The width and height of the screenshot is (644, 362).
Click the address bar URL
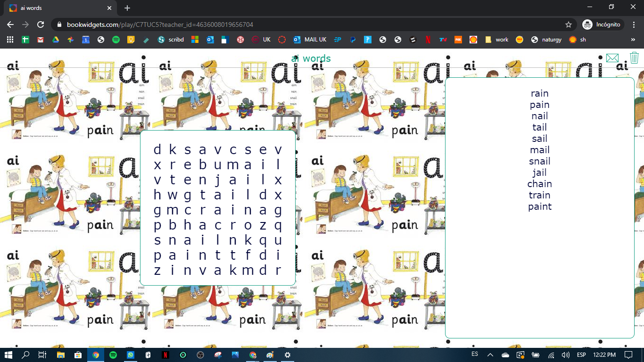[160, 25]
